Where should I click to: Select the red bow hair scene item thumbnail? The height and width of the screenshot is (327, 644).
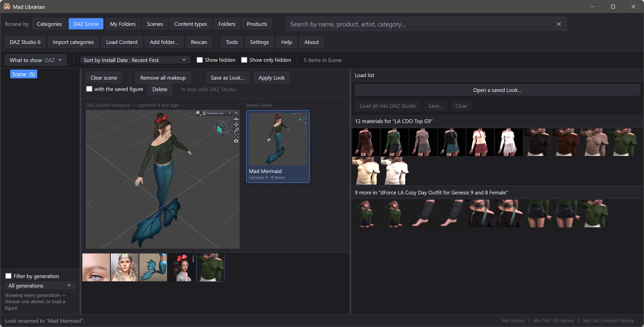pyautogui.click(x=182, y=267)
